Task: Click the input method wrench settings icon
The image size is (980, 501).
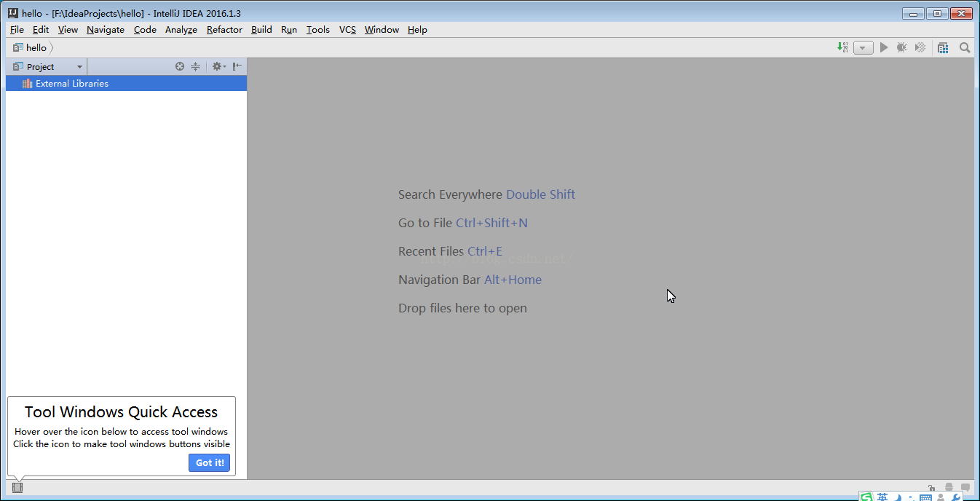Action: tap(957, 497)
